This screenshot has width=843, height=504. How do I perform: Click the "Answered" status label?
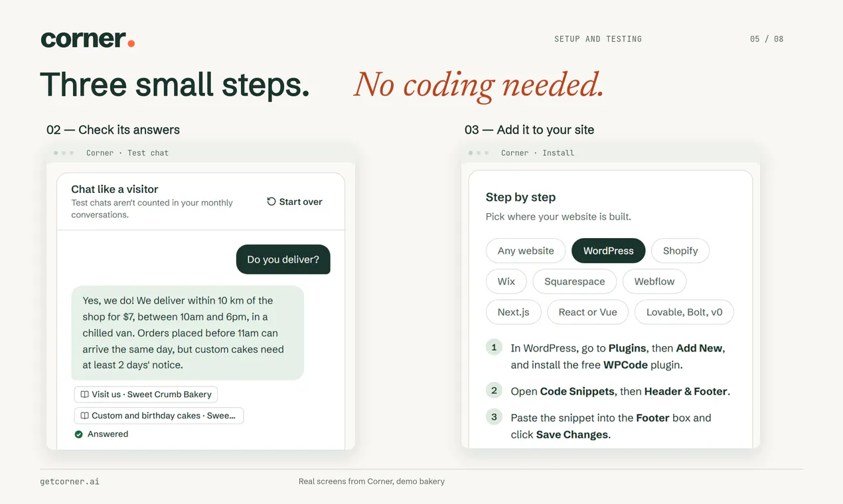[x=108, y=434]
